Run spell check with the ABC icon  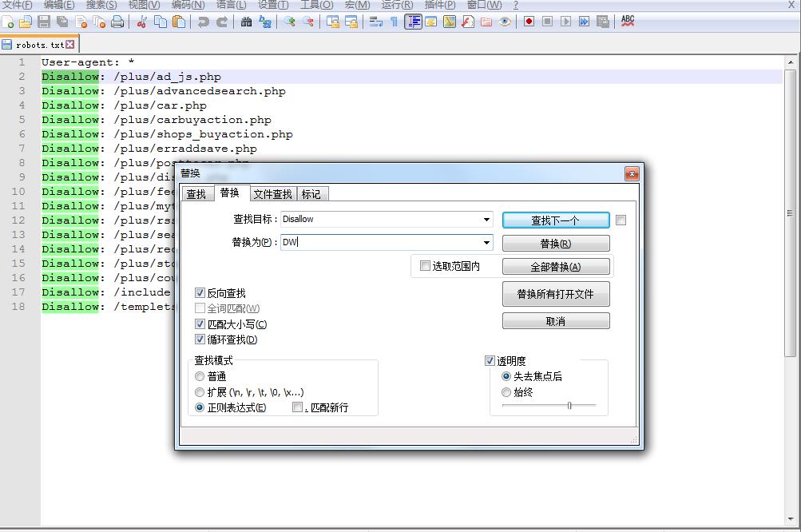point(628,22)
